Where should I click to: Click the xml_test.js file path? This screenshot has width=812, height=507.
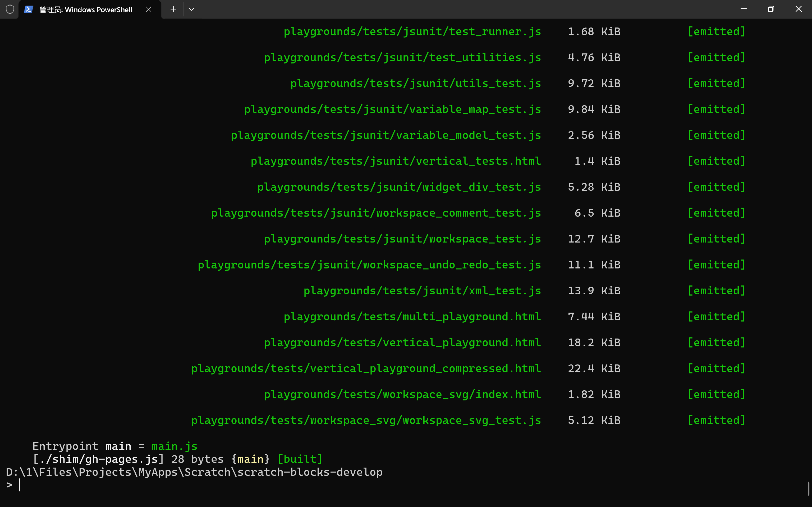[x=422, y=291]
